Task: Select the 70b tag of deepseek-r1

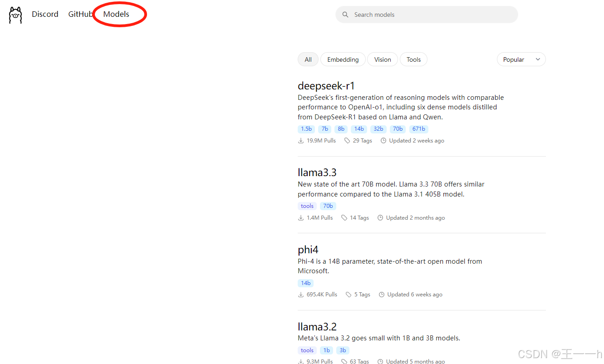Action: [398, 129]
